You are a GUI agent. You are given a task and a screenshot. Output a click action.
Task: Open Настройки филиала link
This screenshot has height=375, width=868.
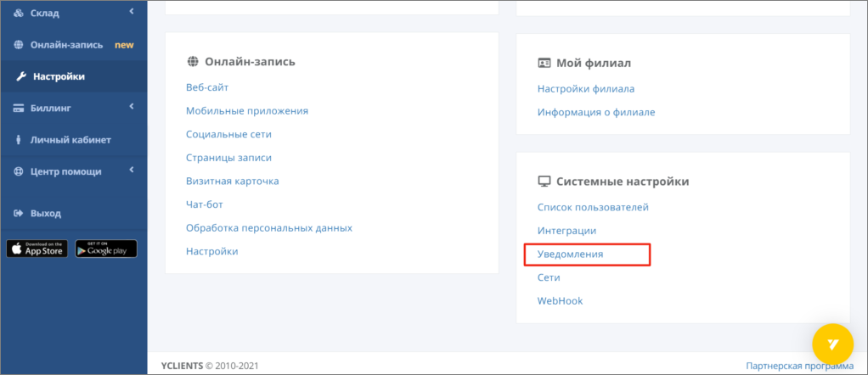tap(586, 88)
